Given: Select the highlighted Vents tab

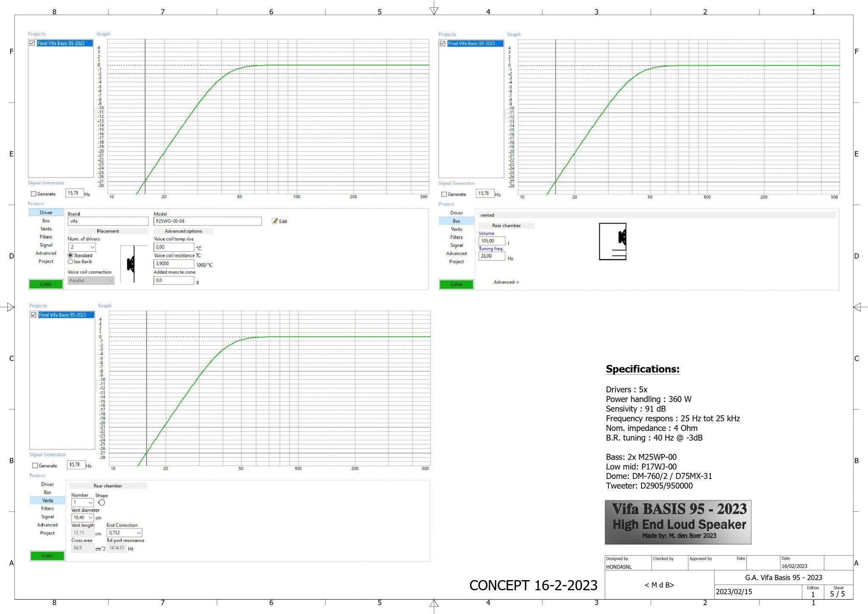Looking at the screenshot, I should (47, 500).
